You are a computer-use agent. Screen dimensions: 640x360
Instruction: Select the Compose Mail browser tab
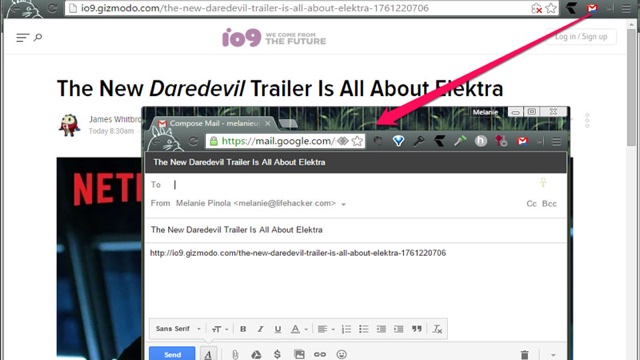213,123
